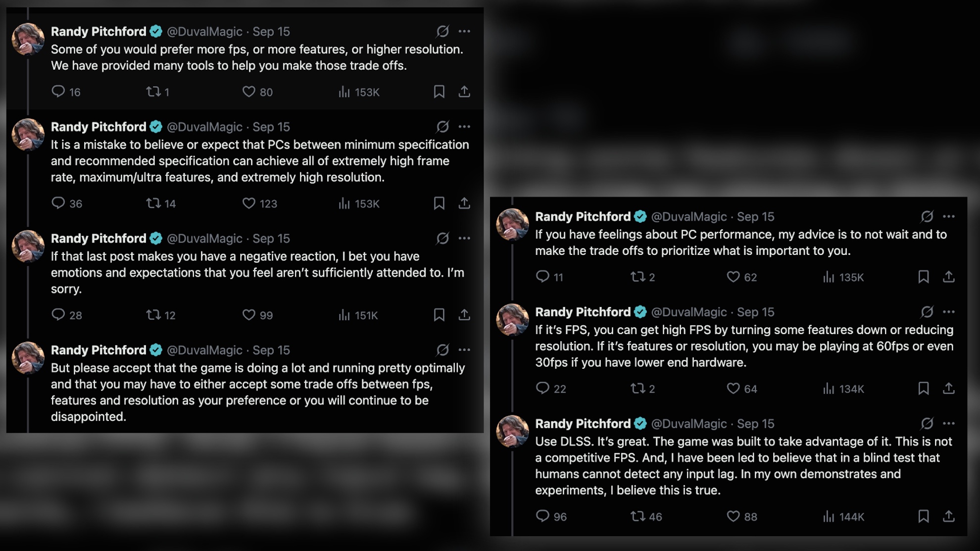Expand the three-dot menu on DLSS tweet
The width and height of the screenshot is (980, 551).
point(949,424)
